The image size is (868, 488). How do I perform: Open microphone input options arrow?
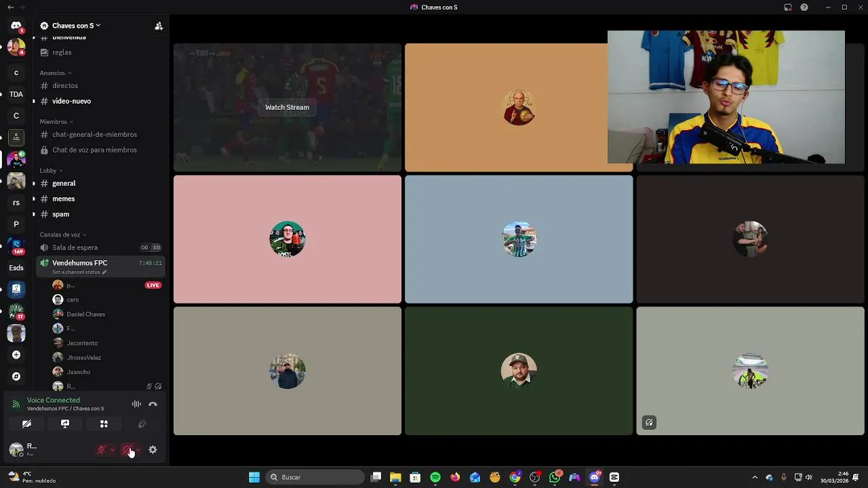point(113,449)
